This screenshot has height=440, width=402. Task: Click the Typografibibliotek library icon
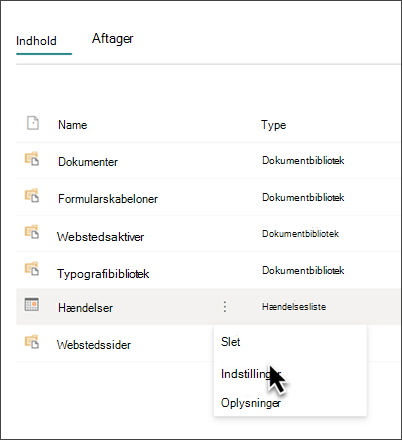[32, 269]
